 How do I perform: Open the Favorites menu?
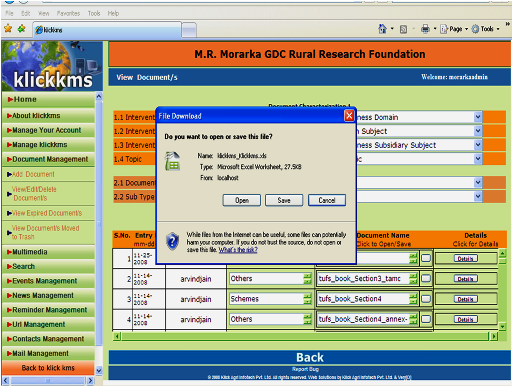[68, 13]
